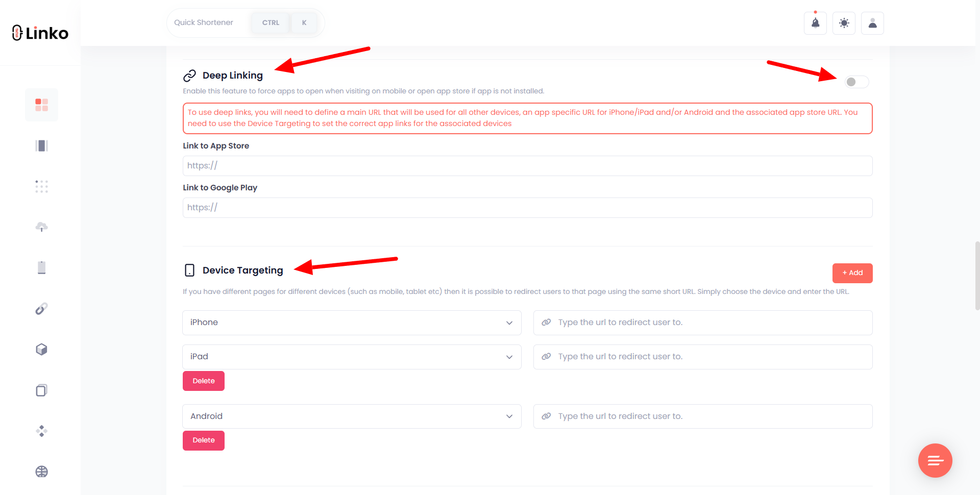Expand the iPad device dropdown
This screenshot has height=495, width=980.
pos(352,357)
